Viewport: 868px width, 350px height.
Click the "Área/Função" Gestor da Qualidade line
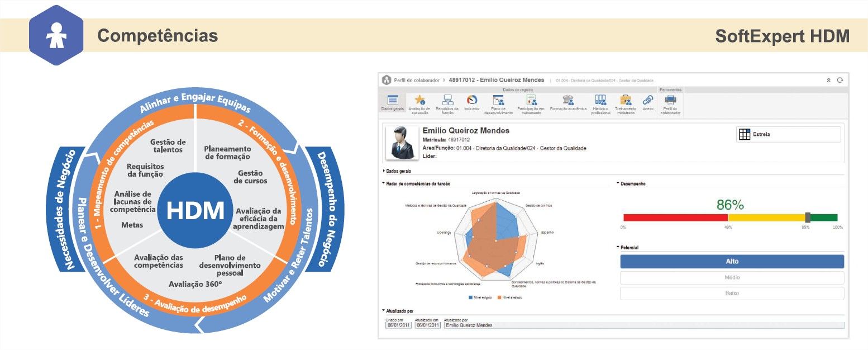pyautogui.click(x=504, y=148)
